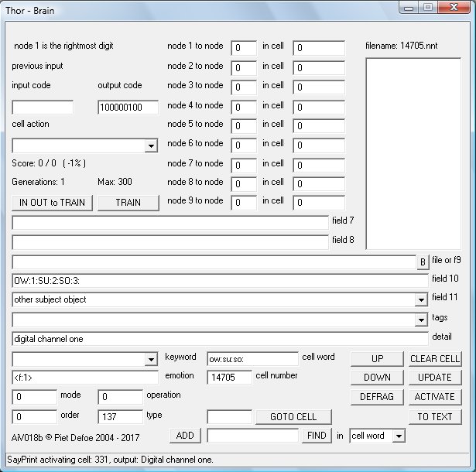Click the FIND button
The width and height of the screenshot is (476, 472).
[x=317, y=436]
